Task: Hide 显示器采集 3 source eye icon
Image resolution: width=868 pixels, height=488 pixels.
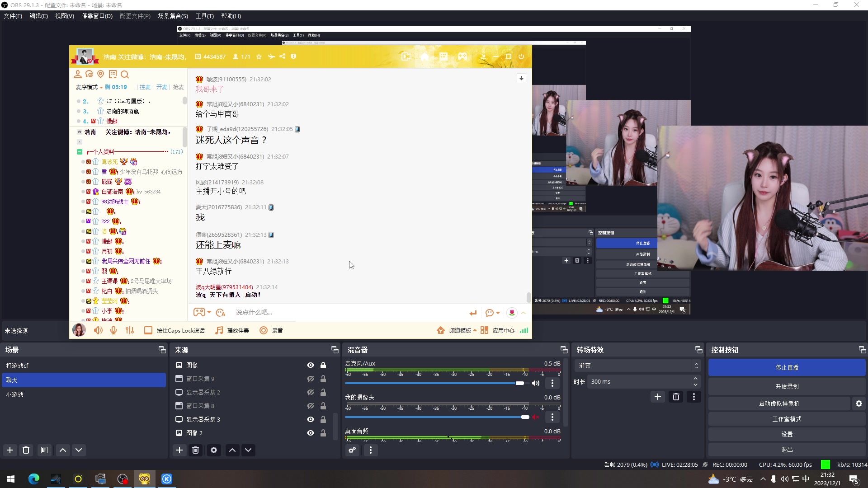Action: [311, 419]
